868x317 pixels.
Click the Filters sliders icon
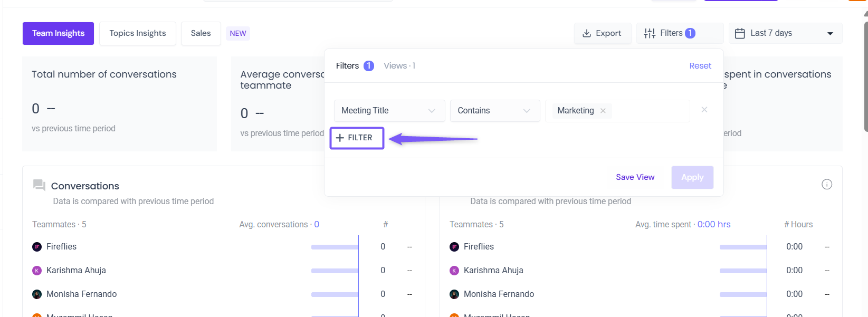point(650,33)
